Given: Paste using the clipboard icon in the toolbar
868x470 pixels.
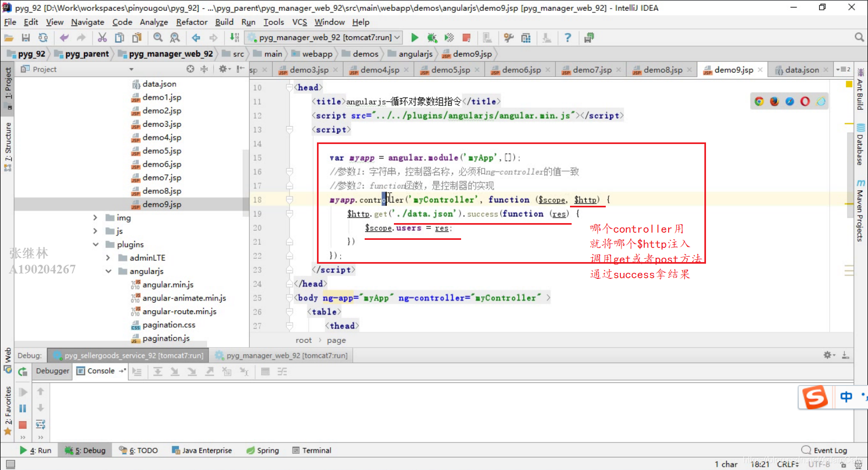Looking at the screenshot, I should point(137,37).
